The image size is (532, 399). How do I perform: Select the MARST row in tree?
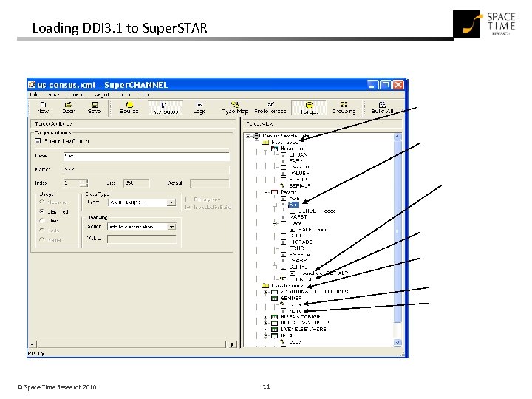coord(298,217)
